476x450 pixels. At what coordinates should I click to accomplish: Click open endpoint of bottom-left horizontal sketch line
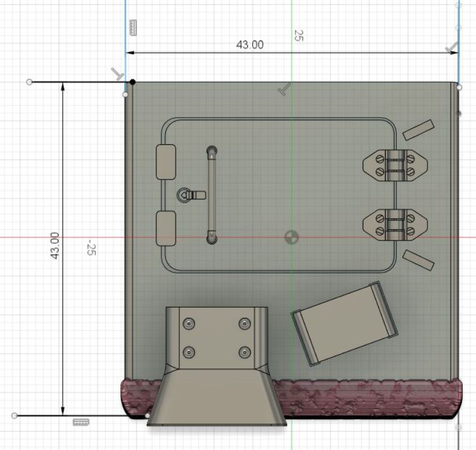point(14,415)
